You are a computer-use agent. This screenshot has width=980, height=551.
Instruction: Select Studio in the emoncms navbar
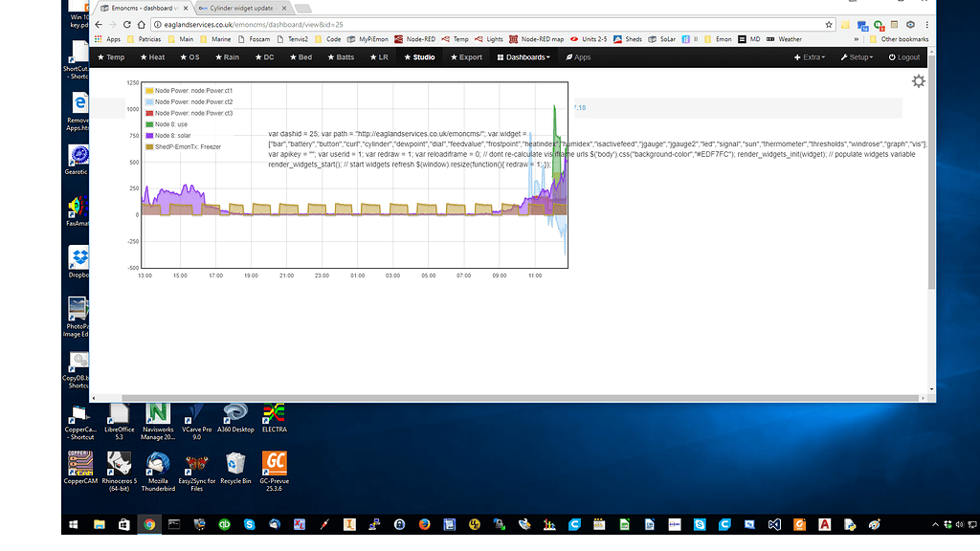point(418,56)
